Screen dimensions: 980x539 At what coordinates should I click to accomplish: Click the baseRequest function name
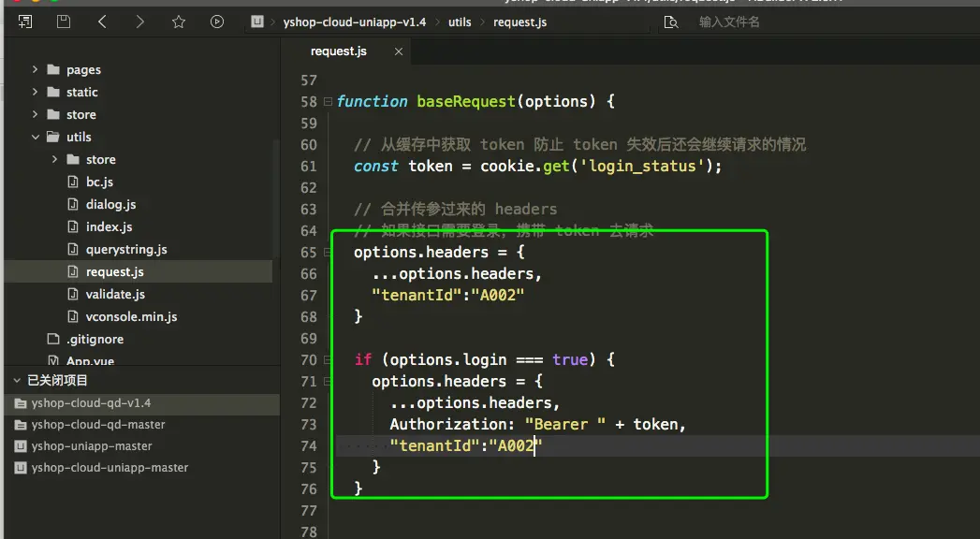[x=466, y=101]
